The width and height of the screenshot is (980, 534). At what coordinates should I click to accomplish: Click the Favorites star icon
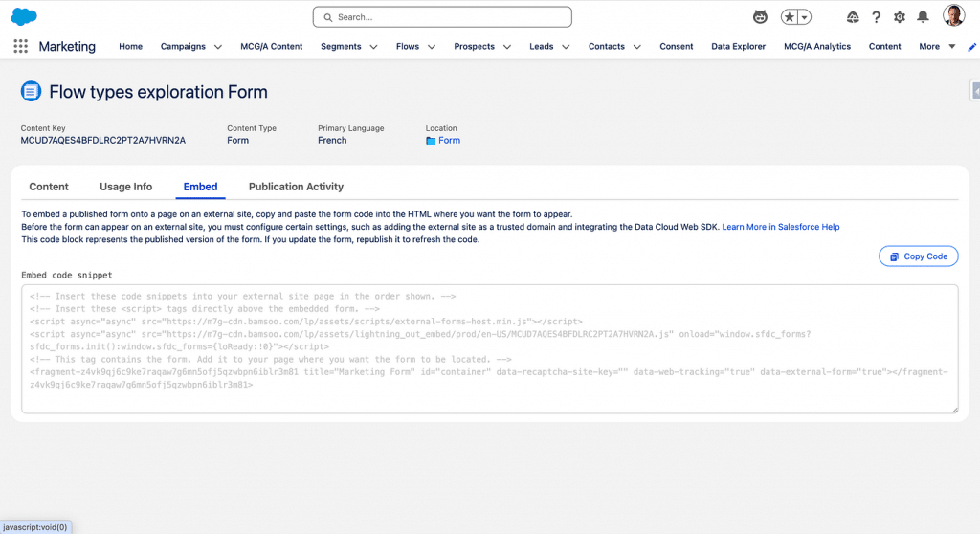(x=789, y=17)
